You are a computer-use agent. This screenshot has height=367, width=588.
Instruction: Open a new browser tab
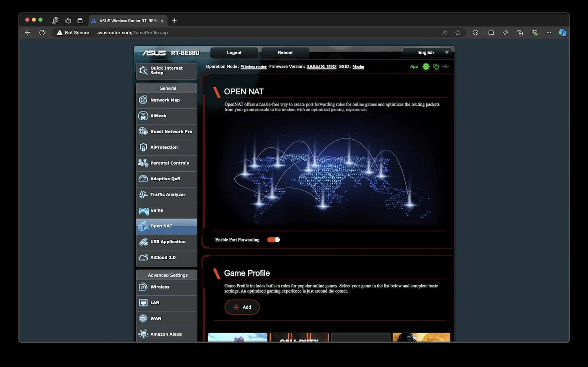(175, 21)
